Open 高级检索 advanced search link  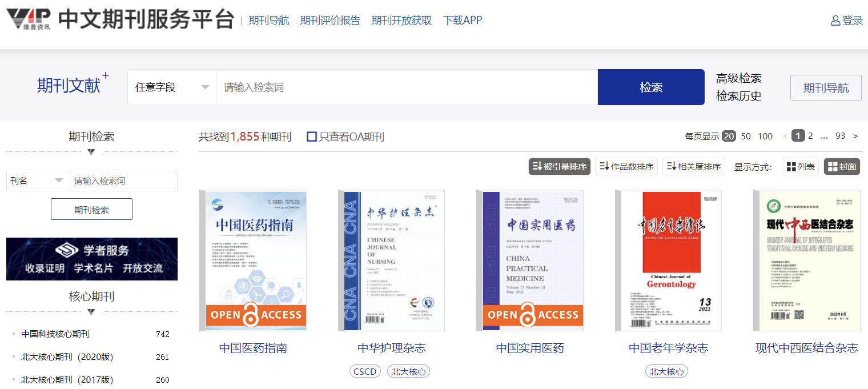[738, 78]
